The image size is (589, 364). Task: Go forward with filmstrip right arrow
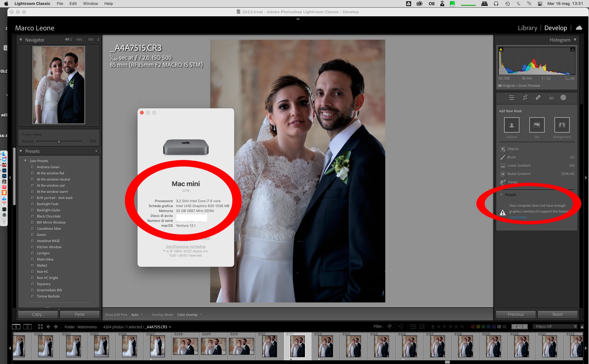pyautogui.click(x=56, y=327)
